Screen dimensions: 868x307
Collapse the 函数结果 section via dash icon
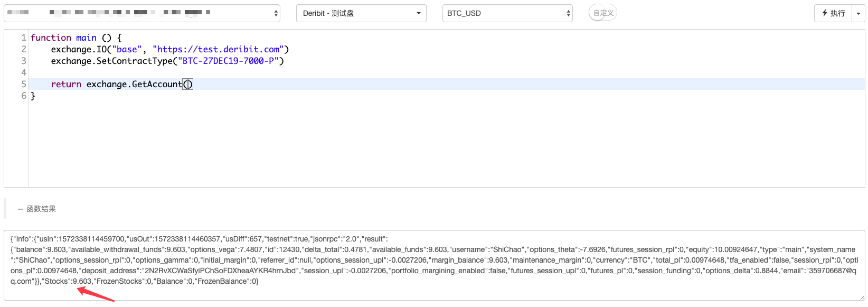click(20, 209)
